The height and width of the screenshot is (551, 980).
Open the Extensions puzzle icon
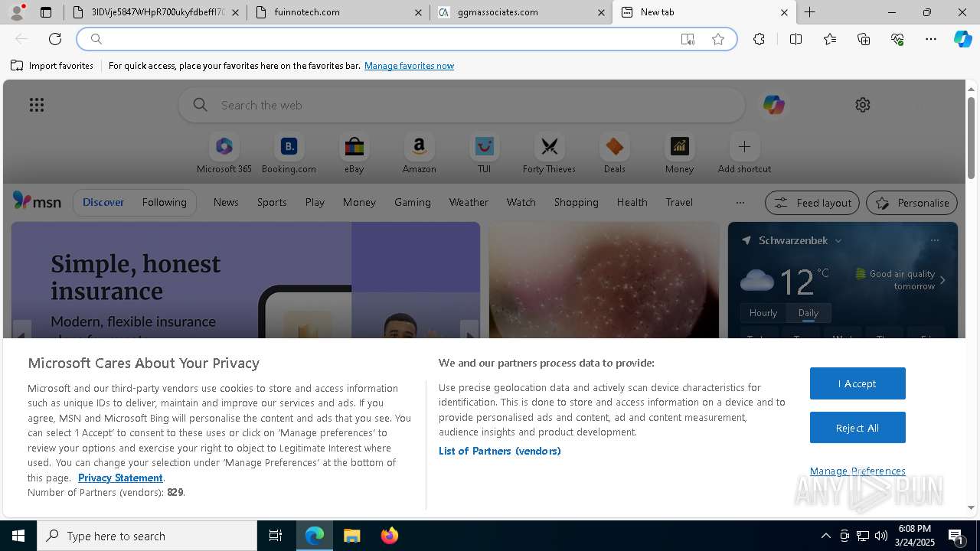(759, 39)
